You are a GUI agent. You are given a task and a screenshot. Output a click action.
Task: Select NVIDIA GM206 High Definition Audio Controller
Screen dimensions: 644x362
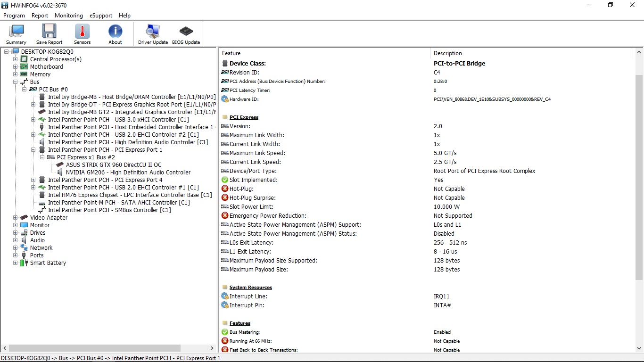128,173
